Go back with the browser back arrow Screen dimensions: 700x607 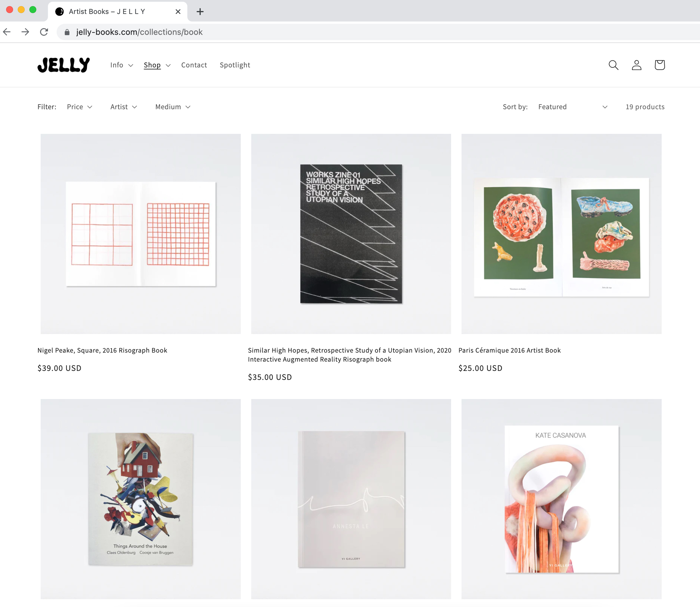click(x=7, y=32)
